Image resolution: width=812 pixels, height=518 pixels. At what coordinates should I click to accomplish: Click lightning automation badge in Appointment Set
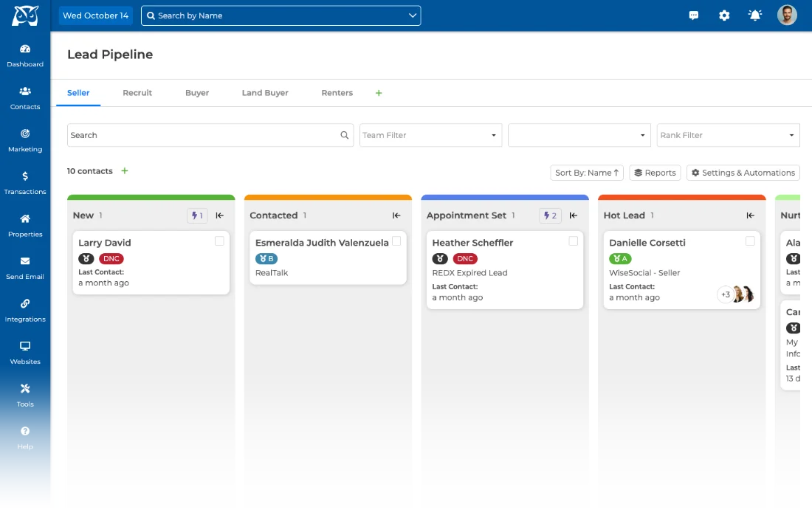point(550,215)
